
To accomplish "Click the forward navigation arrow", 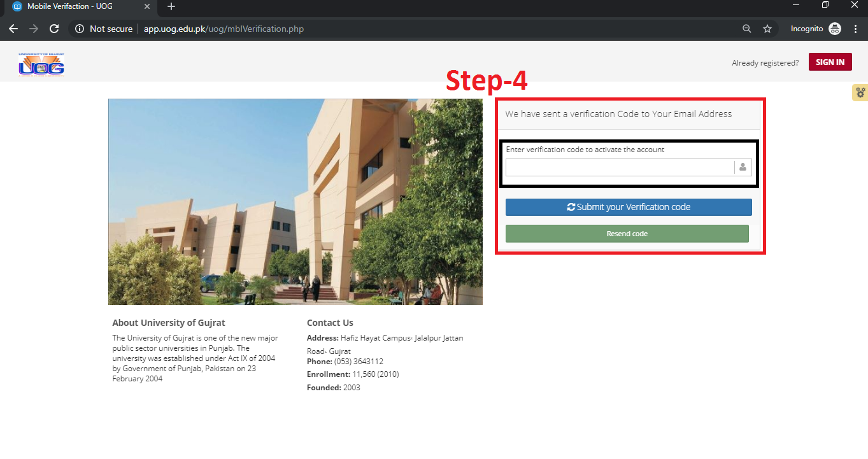I will [33, 28].
